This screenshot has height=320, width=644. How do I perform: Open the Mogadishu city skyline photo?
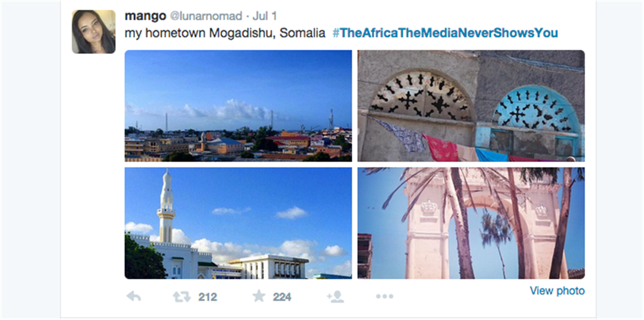pos(238,106)
